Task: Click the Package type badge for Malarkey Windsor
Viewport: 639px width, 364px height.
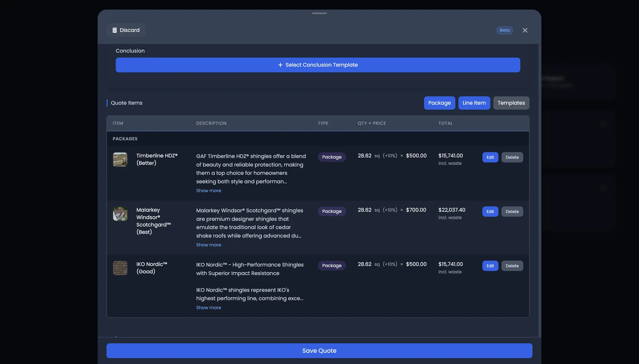Action: coord(332,212)
